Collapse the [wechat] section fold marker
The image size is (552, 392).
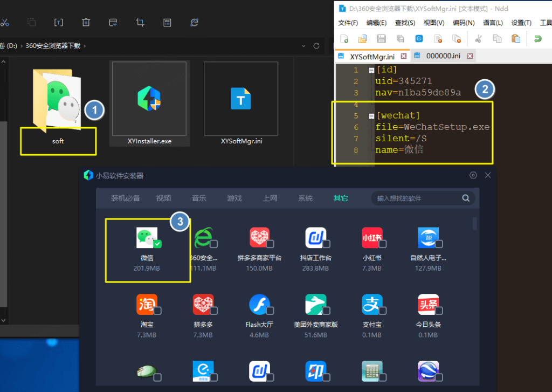click(371, 116)
